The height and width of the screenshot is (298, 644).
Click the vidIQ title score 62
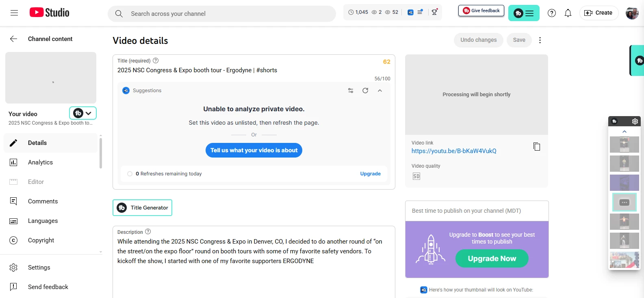coord(386,62)
